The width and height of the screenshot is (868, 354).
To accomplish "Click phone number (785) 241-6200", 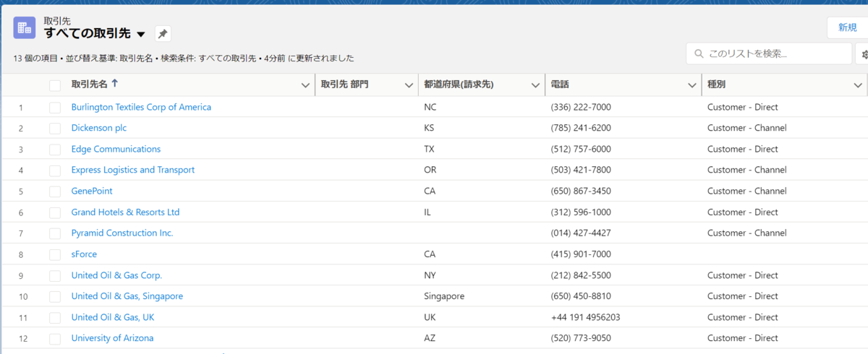I will click(581, 128).
